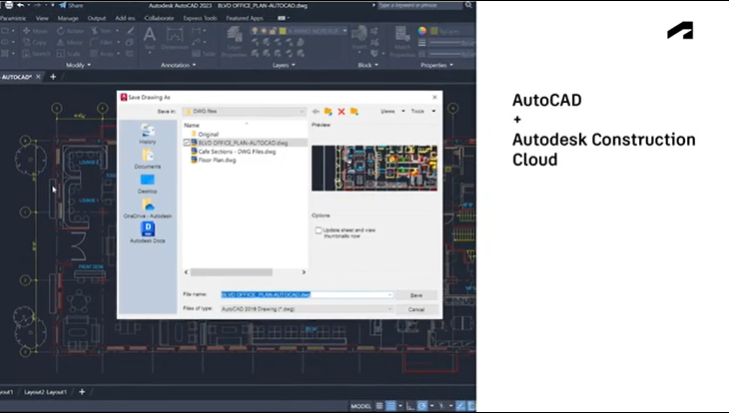This screenshot has width=729, height=413.
Task: Toggle MODEL space button in status bar
Action: (x=361, y=406)
